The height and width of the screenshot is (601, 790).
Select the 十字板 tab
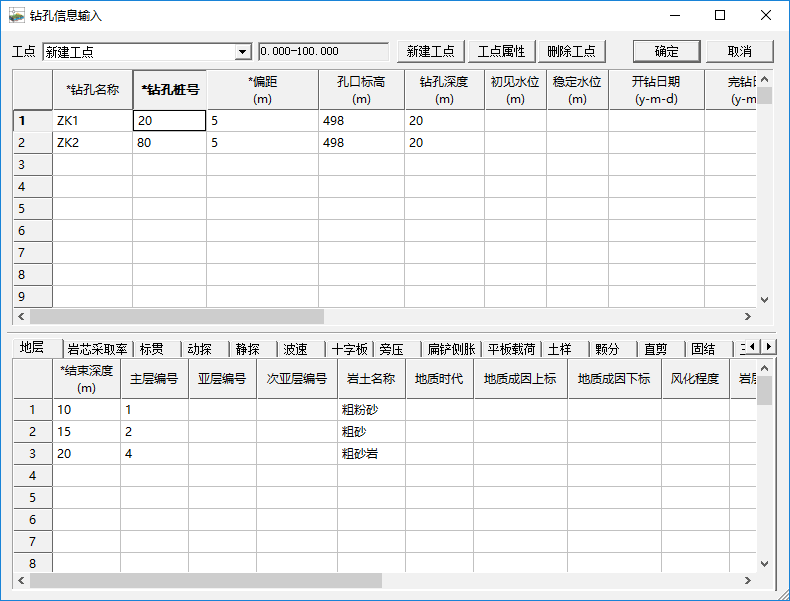[349, 349]
